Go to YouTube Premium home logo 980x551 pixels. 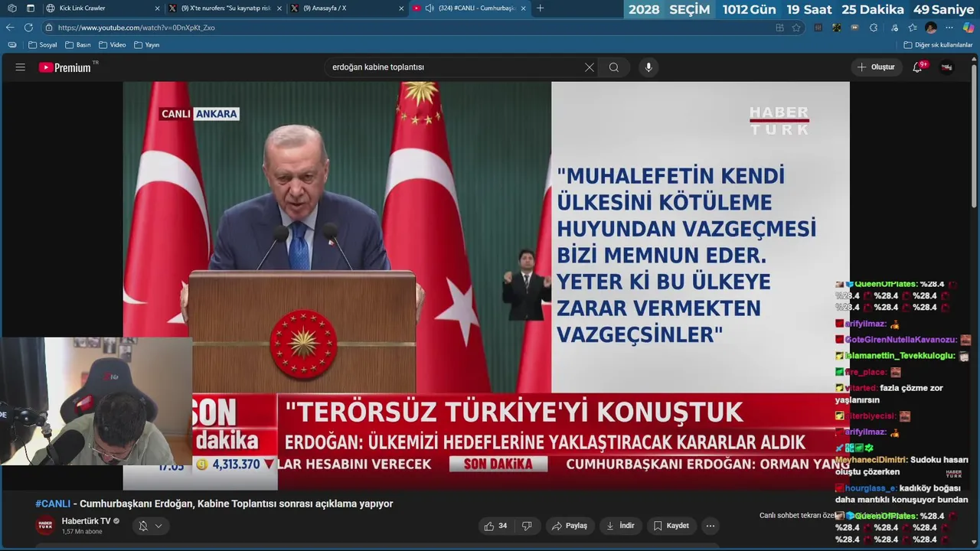(x=65, y=67)
